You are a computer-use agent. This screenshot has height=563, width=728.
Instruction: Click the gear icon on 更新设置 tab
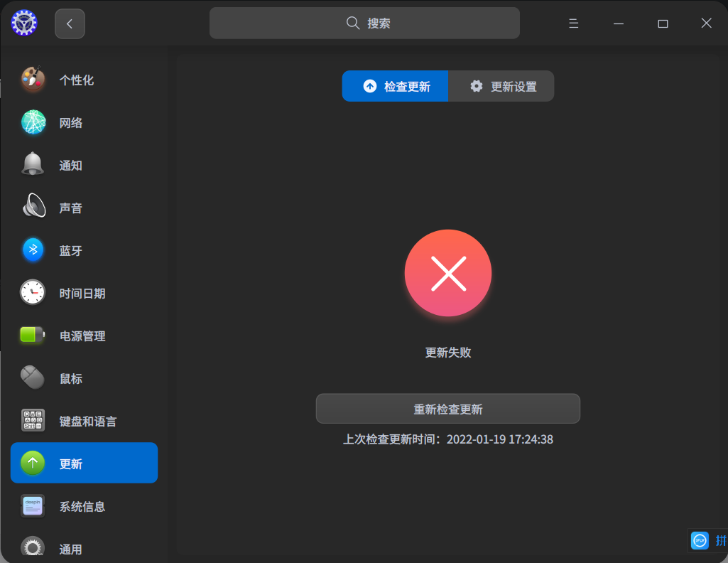click(x=477, y=86)
